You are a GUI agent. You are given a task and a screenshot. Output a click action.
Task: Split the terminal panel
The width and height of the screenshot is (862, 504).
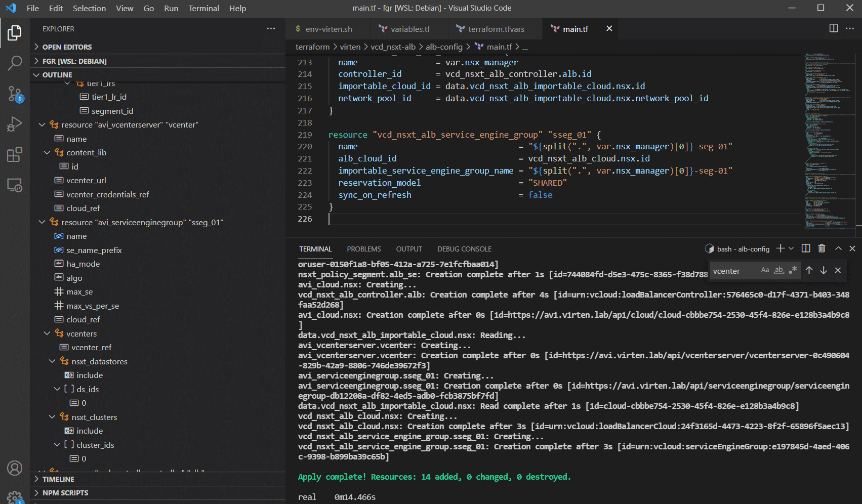point(806,248)
